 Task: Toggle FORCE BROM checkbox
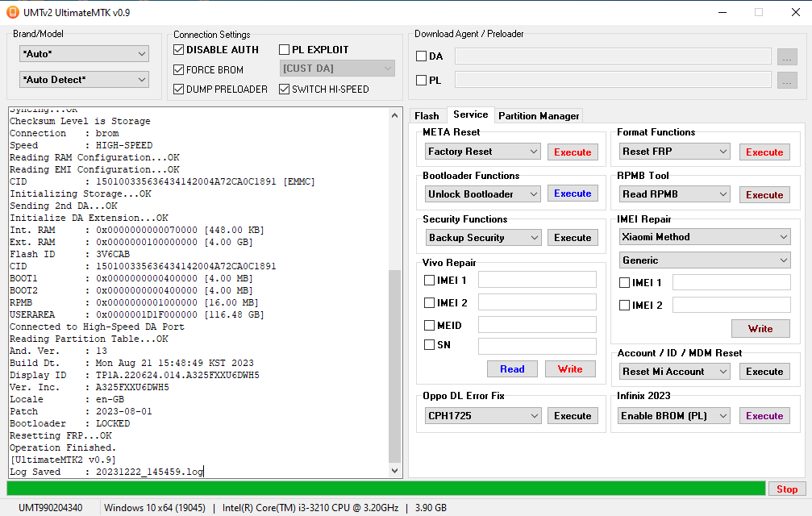179,69
